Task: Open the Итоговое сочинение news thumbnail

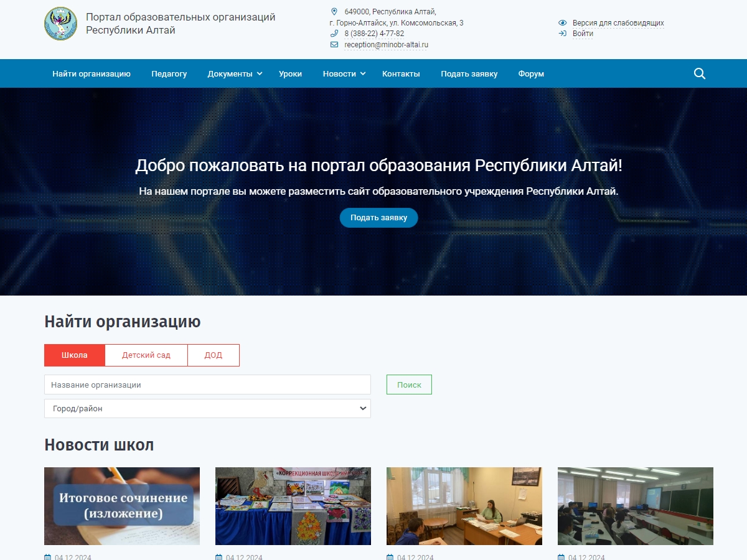Action: point(121,506)
